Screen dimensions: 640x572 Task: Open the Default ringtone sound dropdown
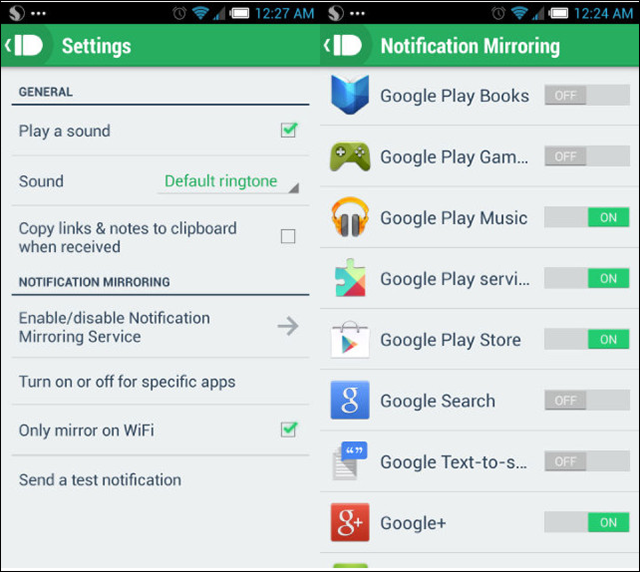point(229,181)
